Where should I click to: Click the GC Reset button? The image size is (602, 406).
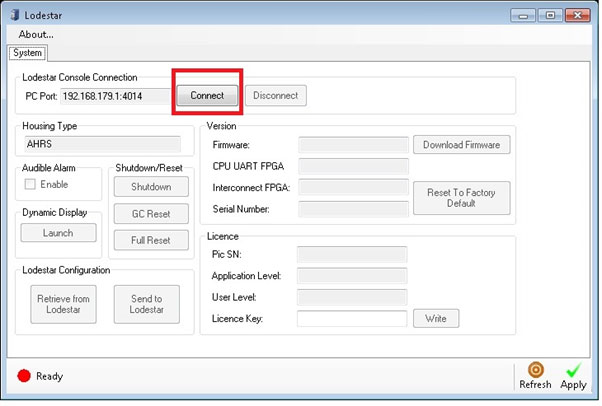tap(151, 214)
